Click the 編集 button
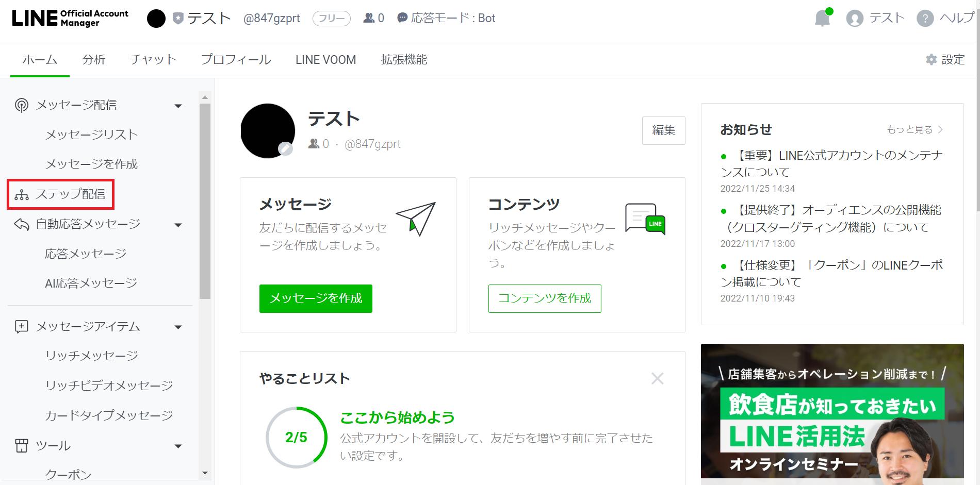This screenshot has height=485, width=980. (664, 130)
